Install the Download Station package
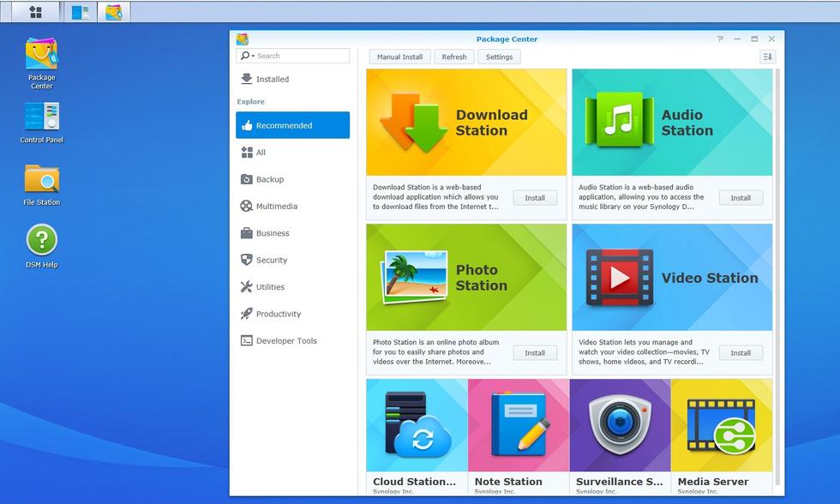Image resolution: width=840 pixels, height=504 pixels. click(535, 198)
